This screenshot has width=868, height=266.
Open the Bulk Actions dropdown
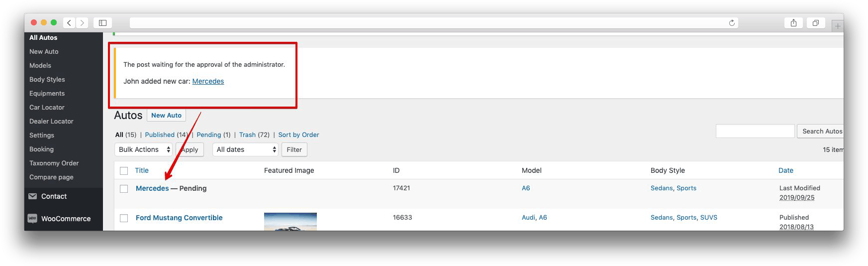(x=143, y=149)
